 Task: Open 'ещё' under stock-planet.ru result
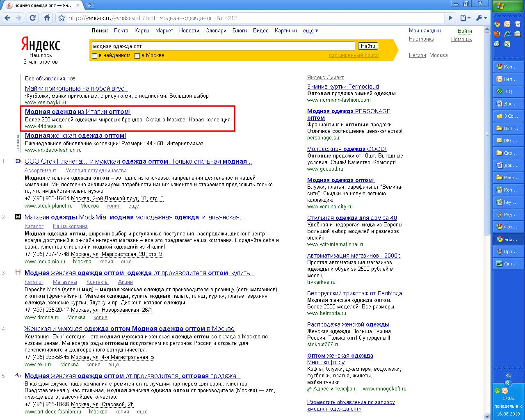point(134,206)
